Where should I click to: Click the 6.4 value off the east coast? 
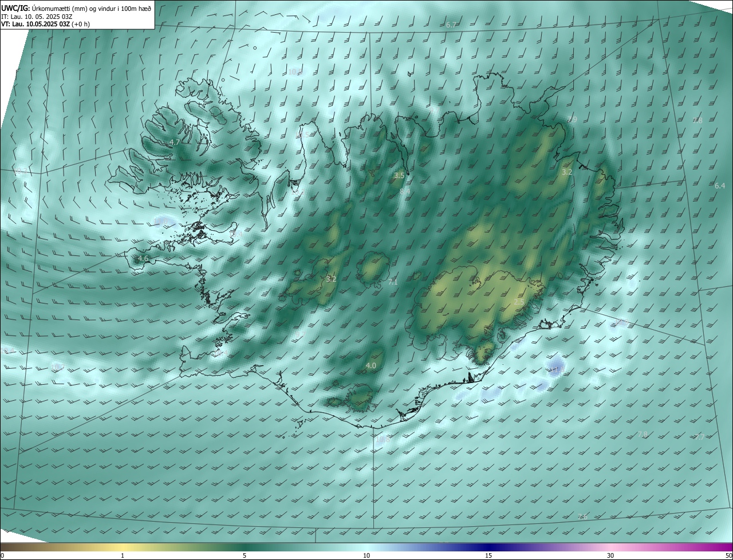tap(720, 186)
